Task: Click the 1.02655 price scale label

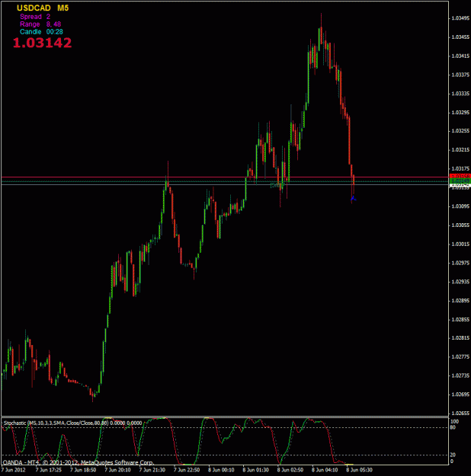Action: [x=460, y=413]
